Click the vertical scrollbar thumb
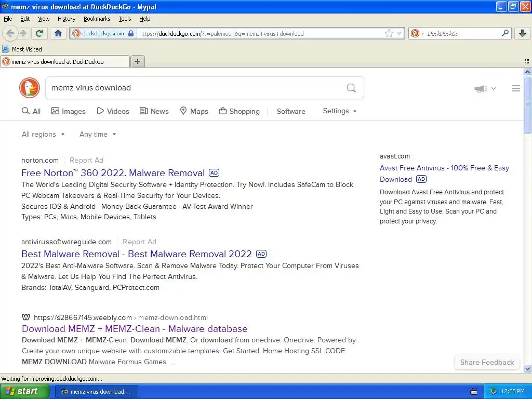This screenshot has height=399, width=532. pos(527,105)
